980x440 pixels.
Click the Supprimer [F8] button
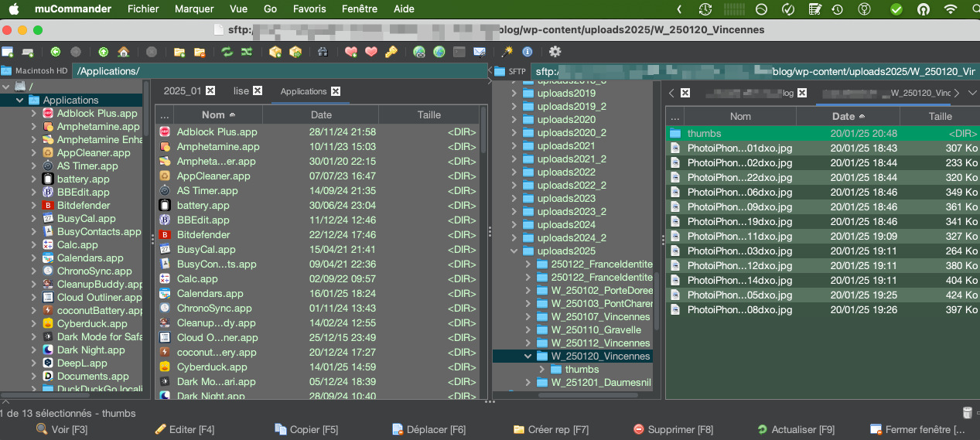click(x=673, y=429)
